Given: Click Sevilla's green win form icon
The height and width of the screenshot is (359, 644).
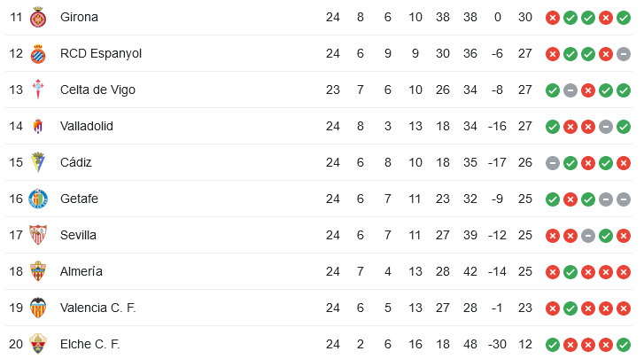Looking at the screenshot, I should click(x=606, y=236).
